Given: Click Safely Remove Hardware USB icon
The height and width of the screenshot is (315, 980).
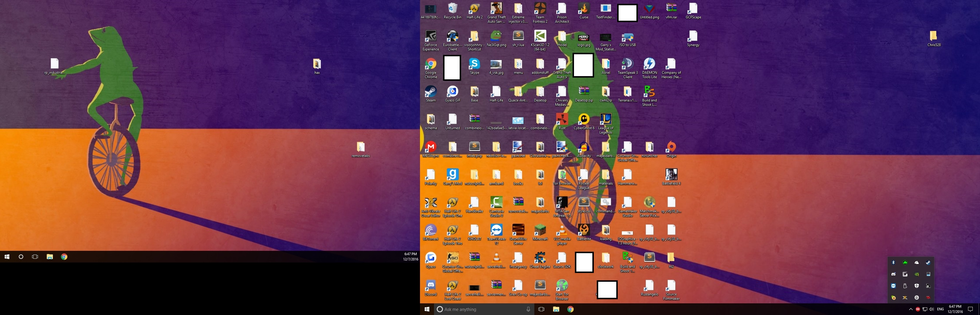Looking at the screenshot, I should [905, 286].
